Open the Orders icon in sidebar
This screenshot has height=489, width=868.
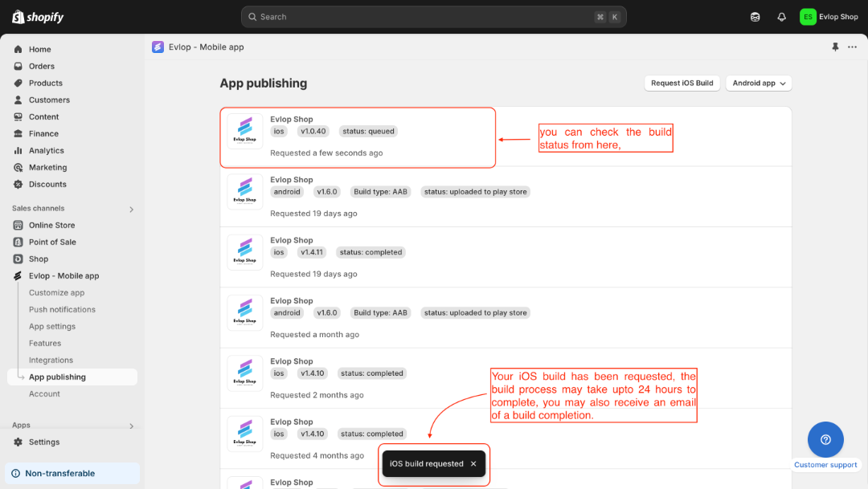18,67
